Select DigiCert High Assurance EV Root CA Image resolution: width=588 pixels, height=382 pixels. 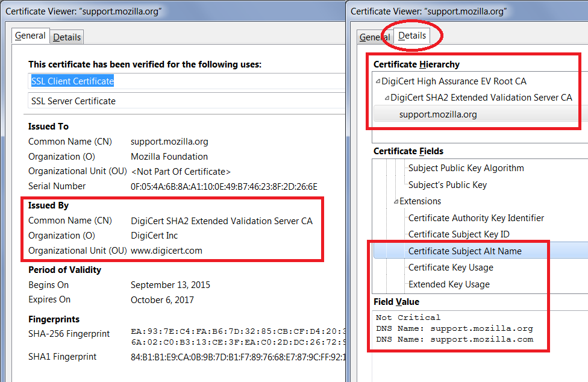click(x=454, y=81)
